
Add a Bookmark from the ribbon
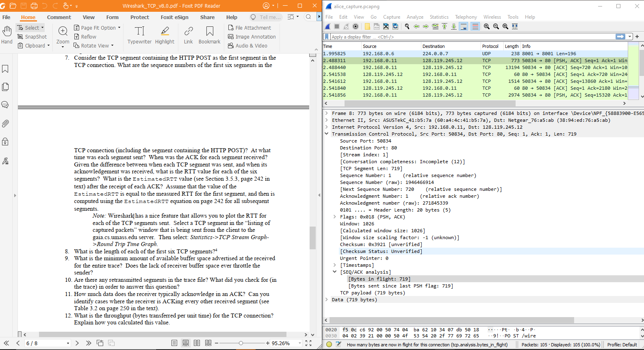coord(209,35)
